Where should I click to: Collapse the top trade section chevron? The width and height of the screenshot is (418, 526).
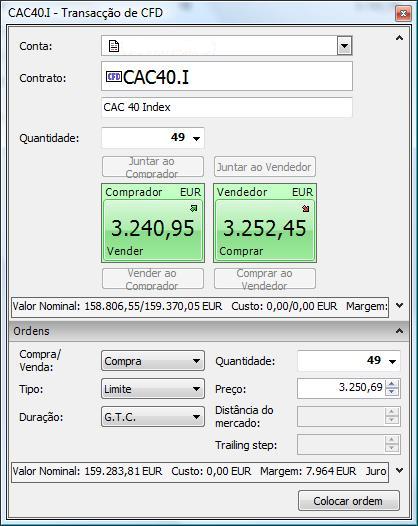[399, 38]
